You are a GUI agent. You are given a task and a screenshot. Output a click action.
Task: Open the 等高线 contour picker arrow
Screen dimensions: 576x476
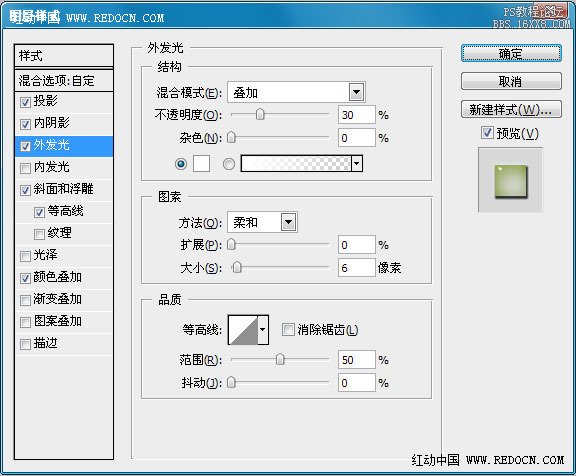pyautogui.click(x=263, y=329)
